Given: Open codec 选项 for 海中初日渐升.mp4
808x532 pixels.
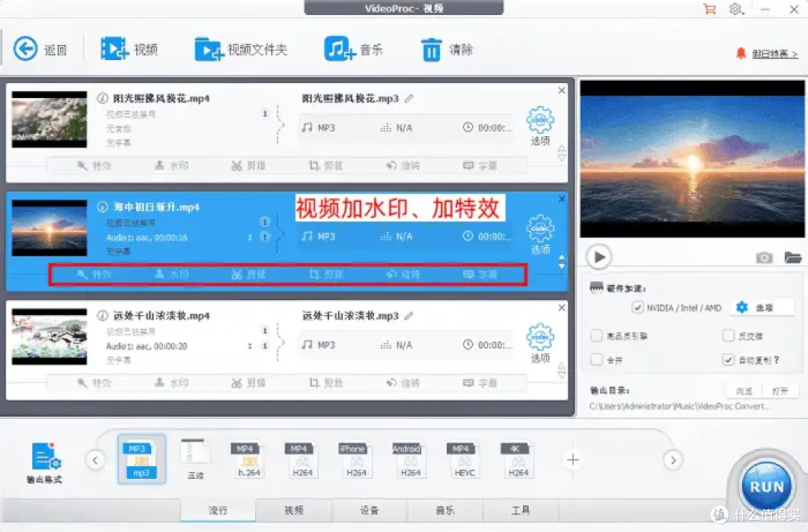Looking at the screenshot, I should tap(540, 234).
